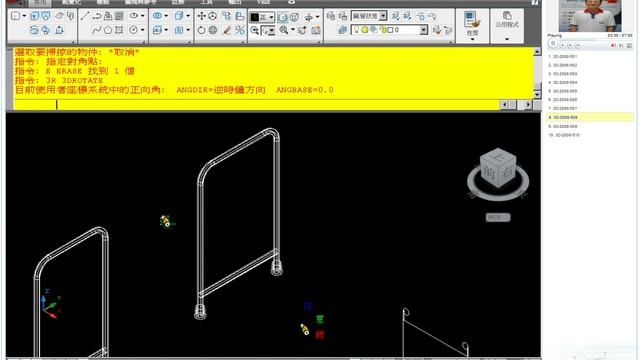This screenshot has height=360, width=640.
Task: Click the orbit icon right of zoom dropdown
Action: click(302, 30)
